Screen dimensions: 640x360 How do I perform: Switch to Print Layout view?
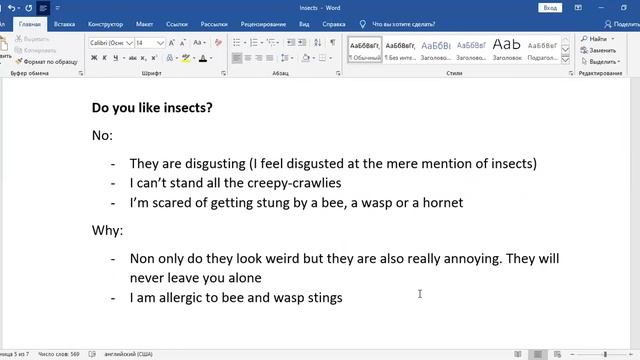pos(538,354)
